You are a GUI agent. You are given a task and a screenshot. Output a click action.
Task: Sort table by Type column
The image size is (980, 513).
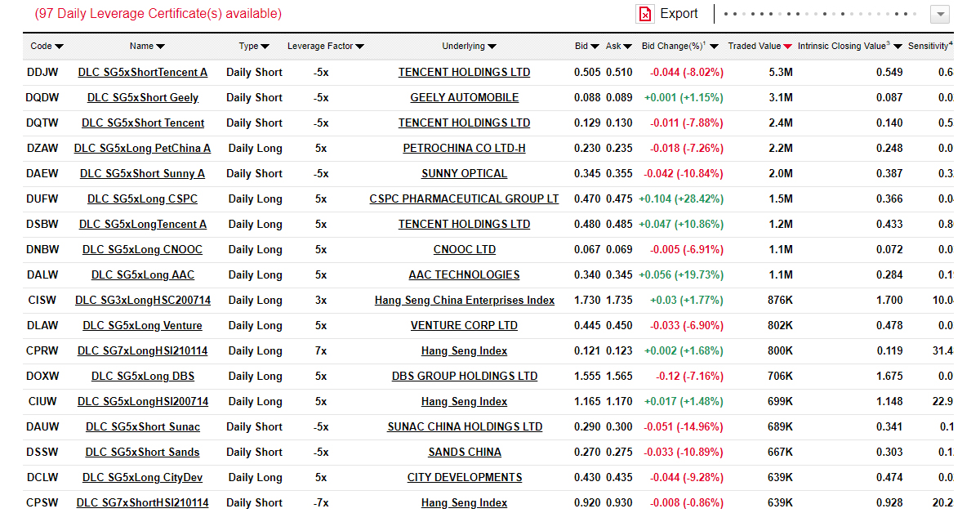click(x=254, y=47)
